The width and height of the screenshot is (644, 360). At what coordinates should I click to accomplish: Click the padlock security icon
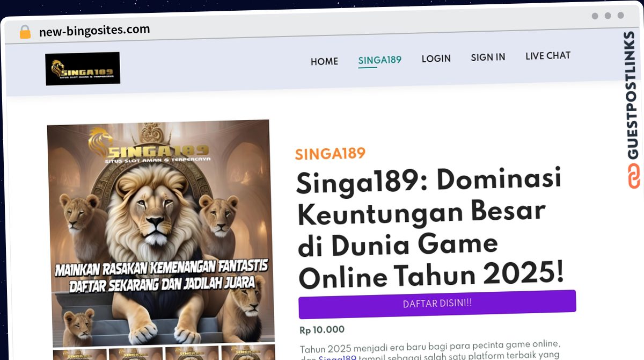pos(25,32)
